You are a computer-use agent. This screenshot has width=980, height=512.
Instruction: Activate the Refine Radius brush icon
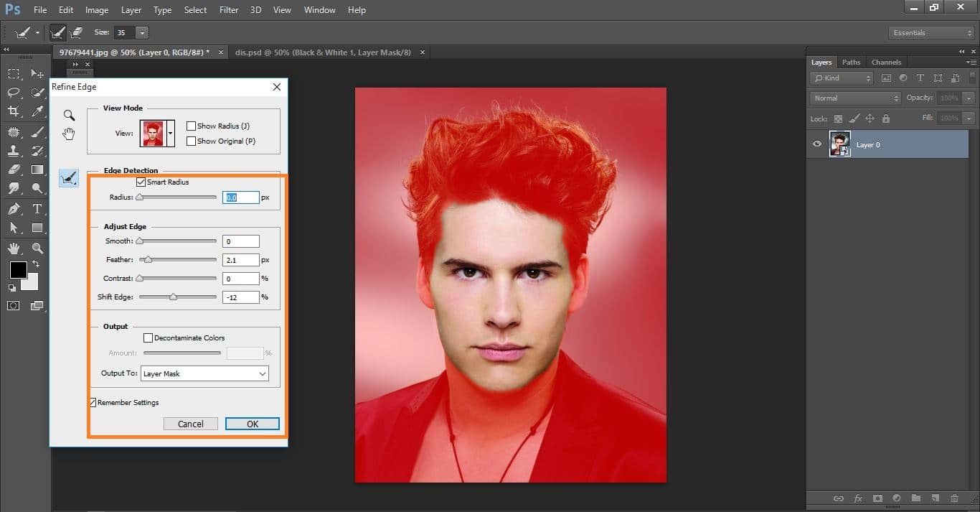point(68,177)
